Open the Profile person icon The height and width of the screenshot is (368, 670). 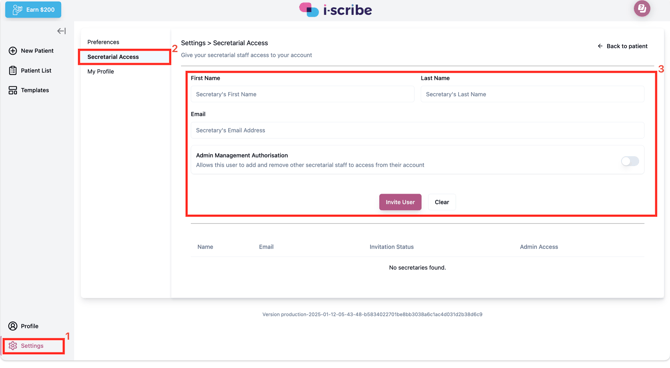[13, 326]
